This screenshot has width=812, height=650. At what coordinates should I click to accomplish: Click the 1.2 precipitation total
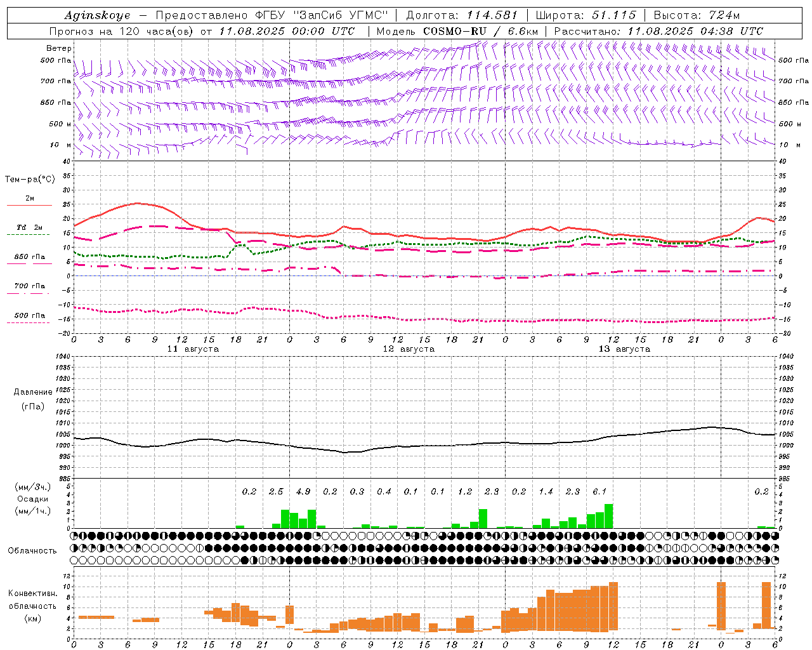(x=465, y=491)
